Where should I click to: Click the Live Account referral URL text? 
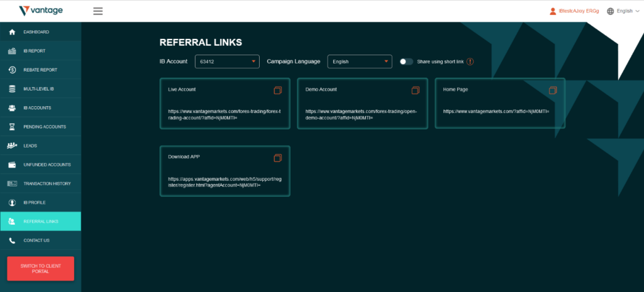pos(224,114)
